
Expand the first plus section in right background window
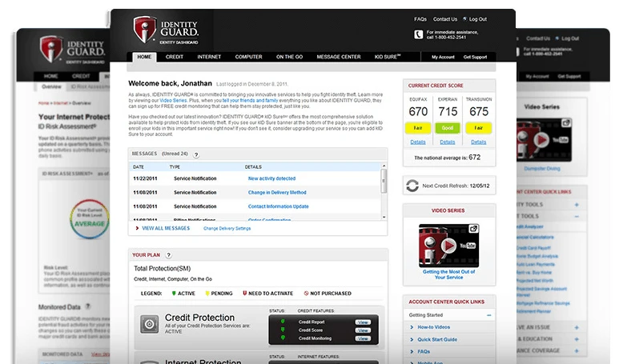pos(577,205)
